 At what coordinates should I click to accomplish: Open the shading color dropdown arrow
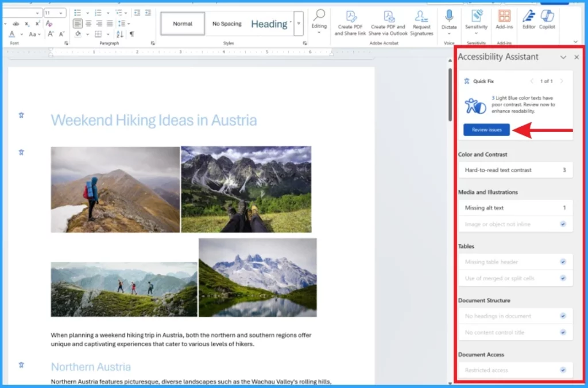(87, 34)
